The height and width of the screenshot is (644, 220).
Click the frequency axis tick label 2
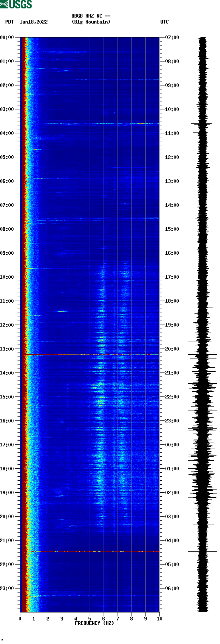(x=48, y=619)
